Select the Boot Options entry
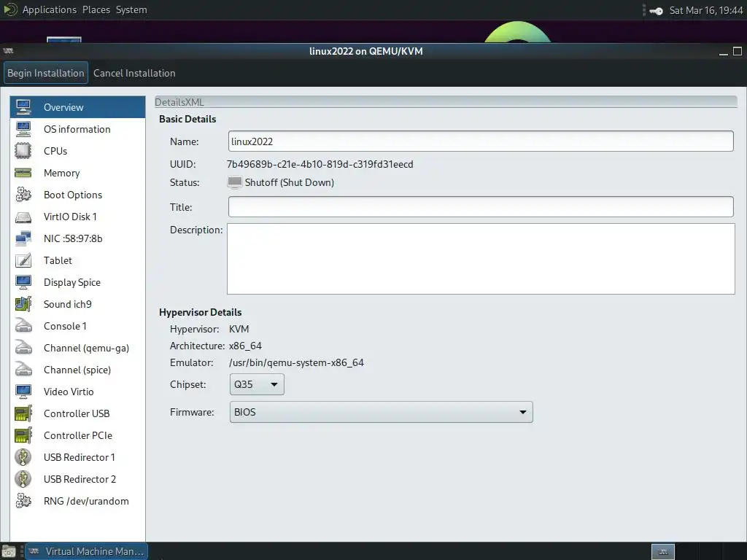The width and height of the screenshot is (747, 560). pyautogui.click(x=77, y=195)
